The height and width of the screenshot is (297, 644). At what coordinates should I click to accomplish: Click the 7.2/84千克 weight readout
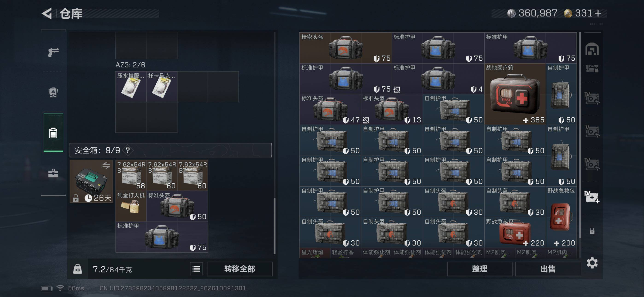point(112,269)
